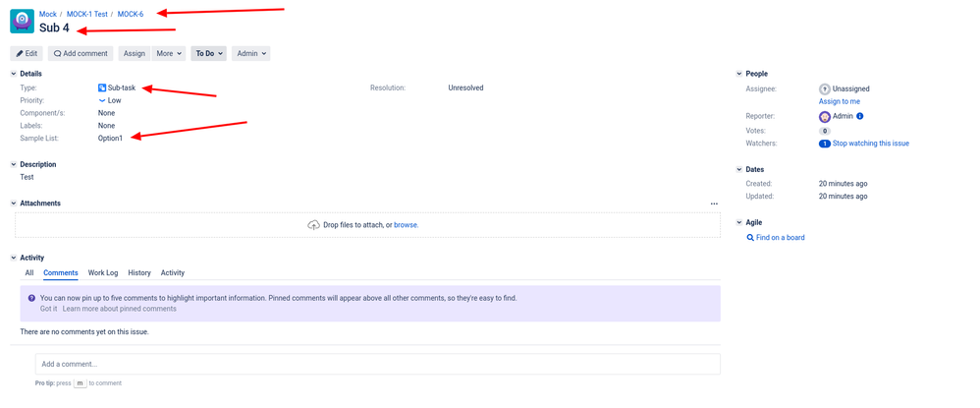Collapse the Details section
Image resolution: width=980 pixels, height=408 pixels.
coord(14,74)
